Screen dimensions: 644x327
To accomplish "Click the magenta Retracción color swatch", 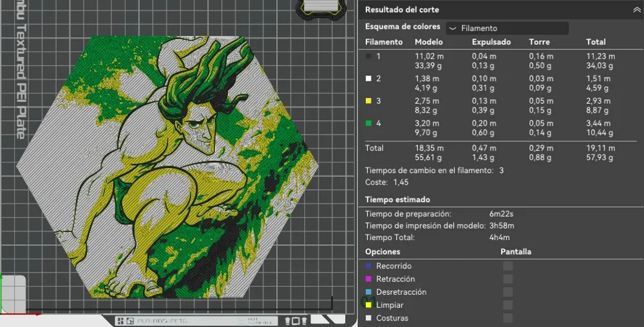I will pos(368,279).
